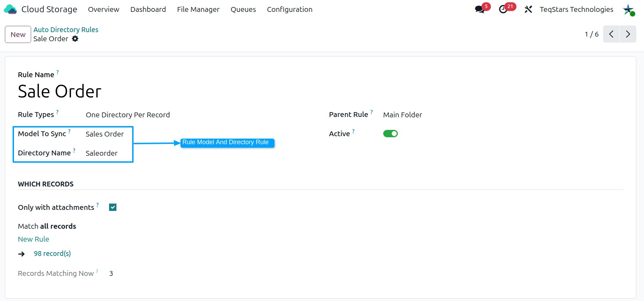Image resolution: width=644 pixels, height=301 pixels.
Task: Uncheck the Only with attachments checkbox
Action: 113,207
